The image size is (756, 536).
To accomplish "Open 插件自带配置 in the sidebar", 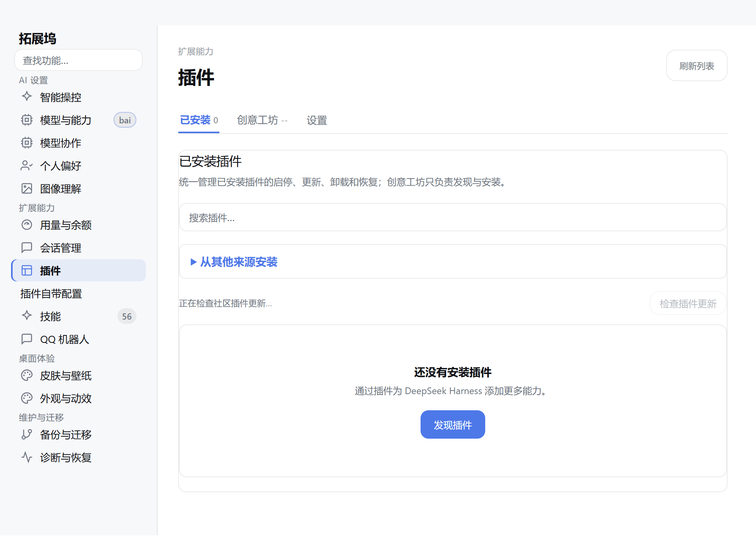I will coord(79,293).
